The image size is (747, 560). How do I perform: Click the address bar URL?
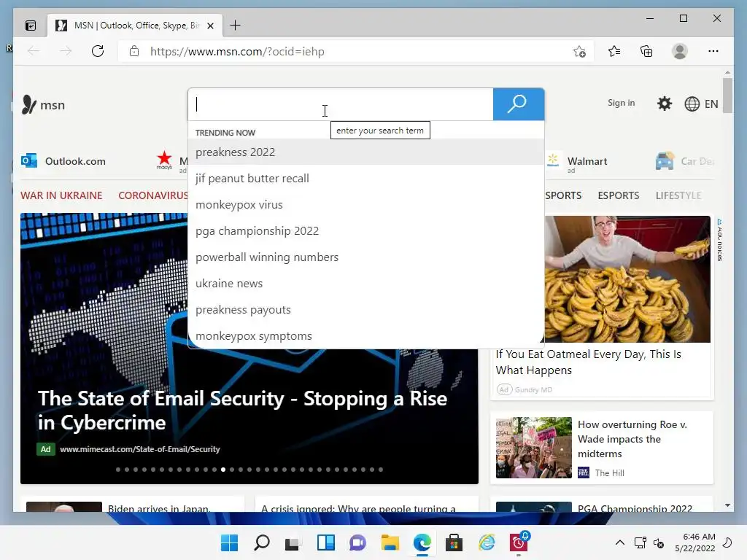[237, 52]
